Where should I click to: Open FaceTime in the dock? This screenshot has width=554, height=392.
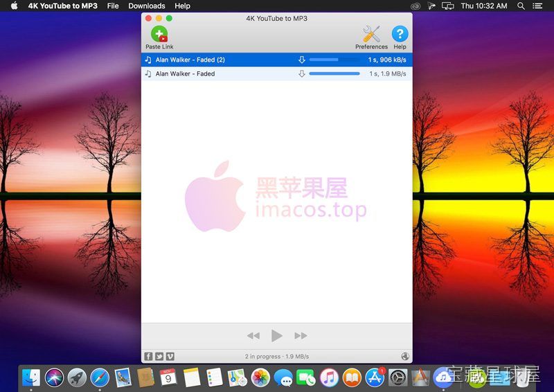coord(306,377)
